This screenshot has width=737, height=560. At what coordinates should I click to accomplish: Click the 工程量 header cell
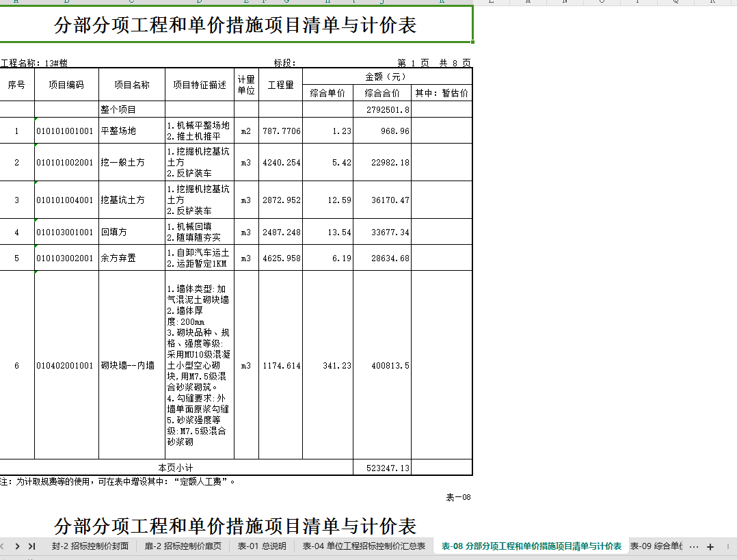point(280,85)
